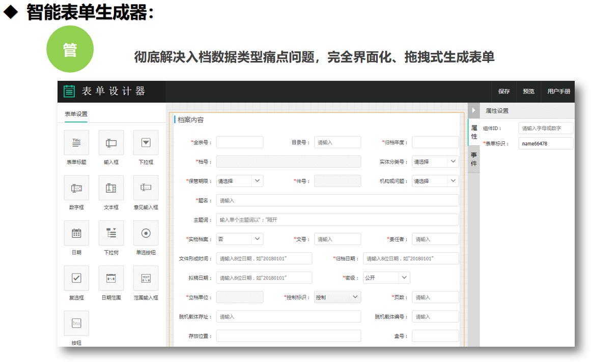
Task: Switch to the 事件 side tab
Action: [473, 159]
